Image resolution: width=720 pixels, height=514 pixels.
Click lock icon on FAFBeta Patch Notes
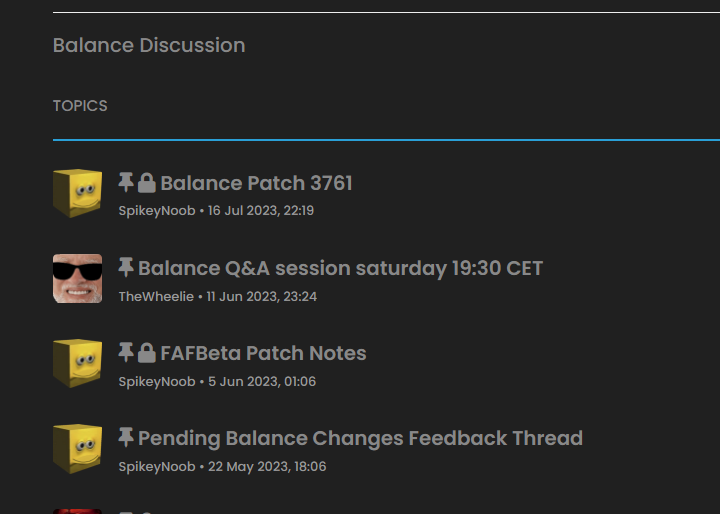point(147,352)
